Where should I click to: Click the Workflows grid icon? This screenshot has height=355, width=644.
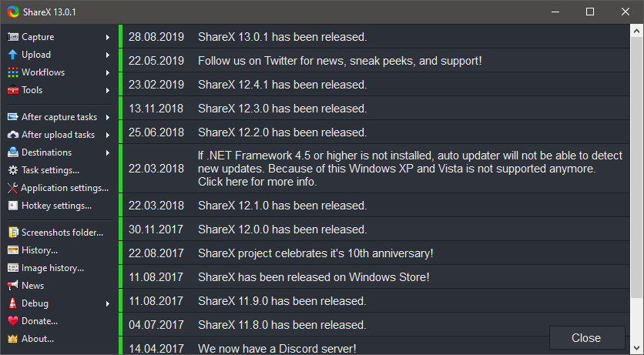pyautogui.click(x=12, y=72)
